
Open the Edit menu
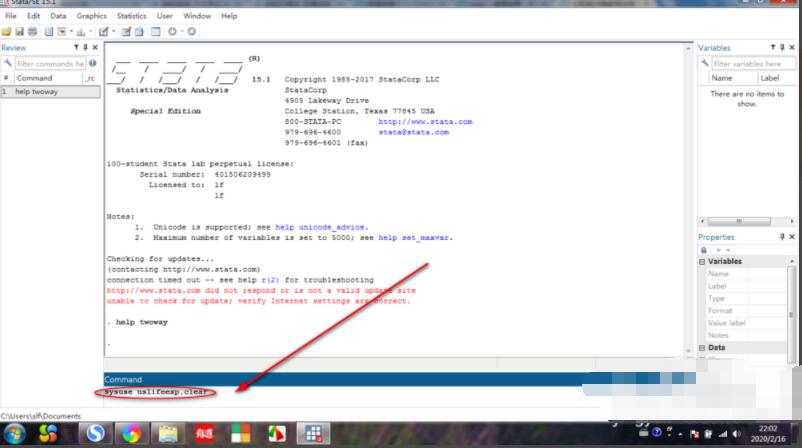point(33,16)
